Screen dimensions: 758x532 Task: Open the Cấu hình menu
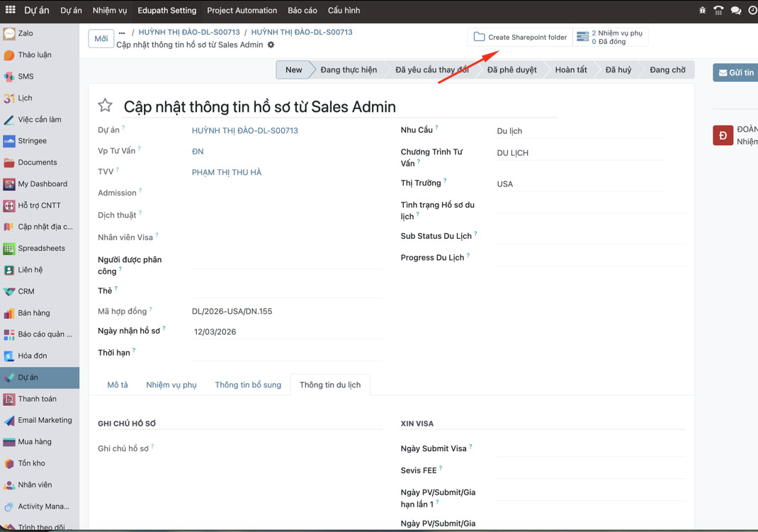click(x=344, y=11)
